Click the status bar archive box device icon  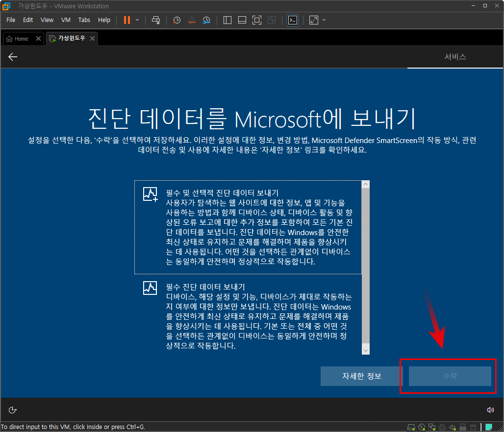473,427
